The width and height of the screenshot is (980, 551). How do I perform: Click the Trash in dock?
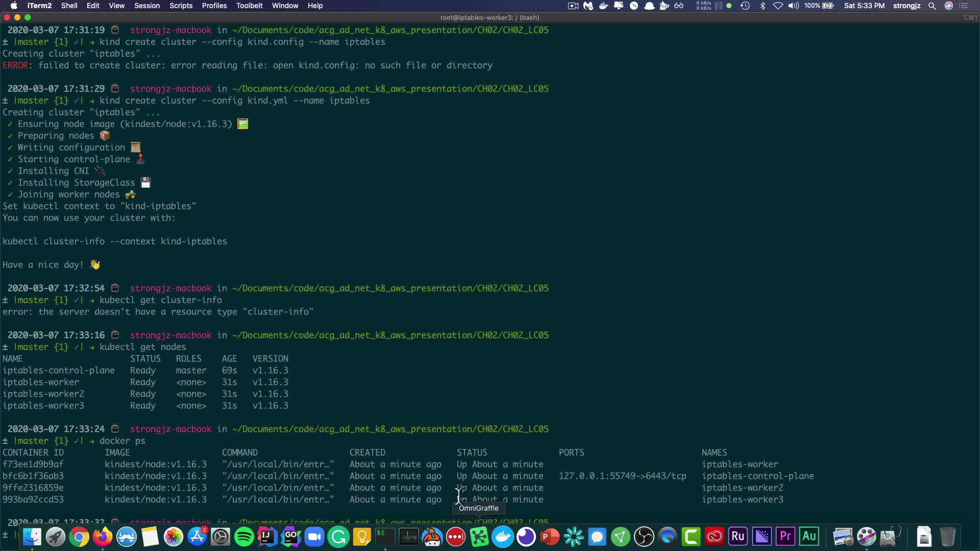[947, 537]
